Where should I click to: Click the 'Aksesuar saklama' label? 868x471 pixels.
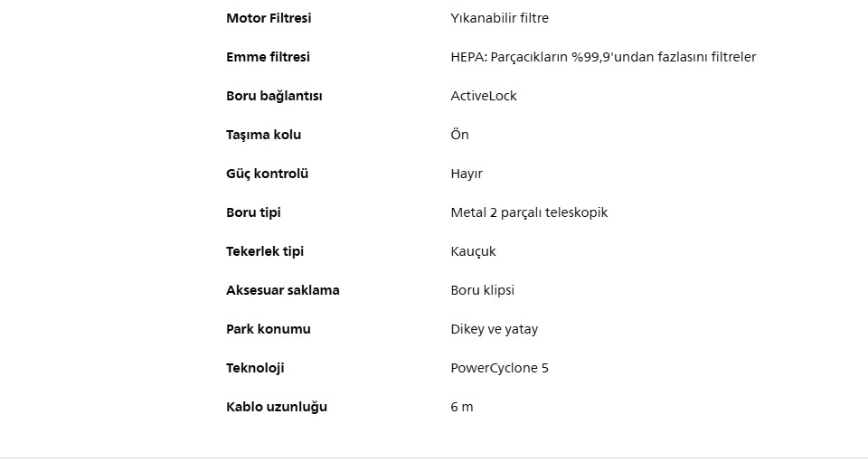tap(283, 290)
